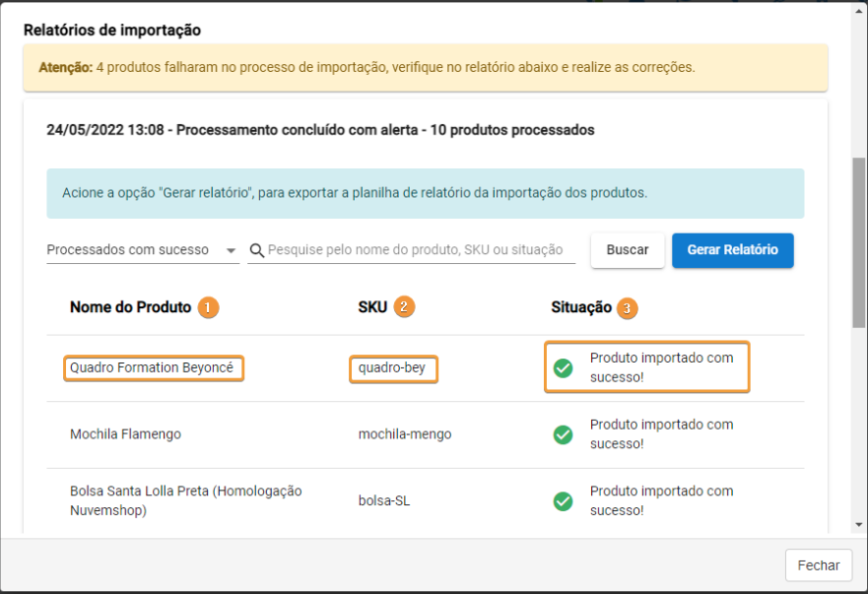Click orange badge number 1
Viewport: 868px width, 594px height.
pos(208,307)
